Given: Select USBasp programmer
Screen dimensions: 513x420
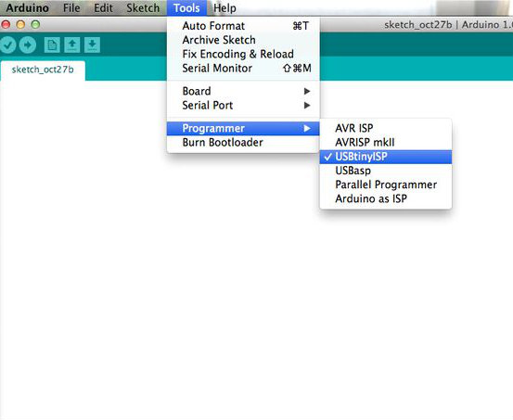Looking at the screenshot, I should click(x=386, y=171).
